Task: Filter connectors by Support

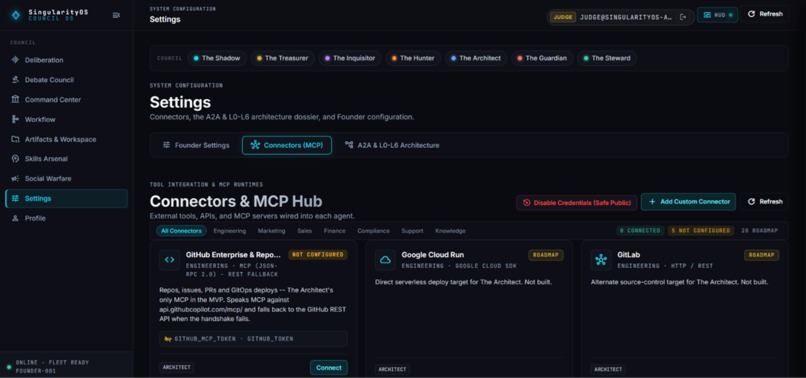Action: 412,231
